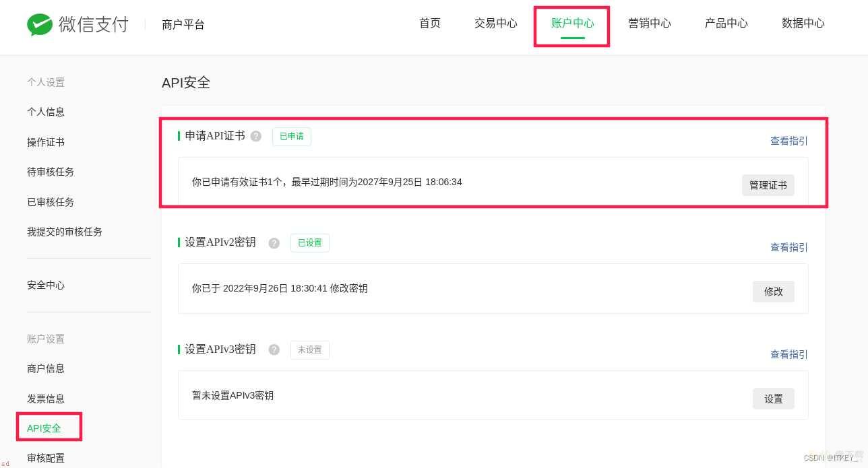This screenshot has width=868, height=468.
Task: Click 申请API证书 section heading
Action: point(215,136)
